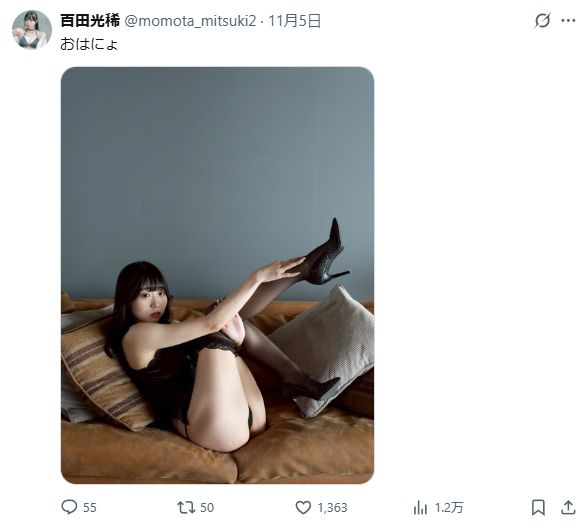Share the post via upload arrow icon

click(x=568, y=507)
